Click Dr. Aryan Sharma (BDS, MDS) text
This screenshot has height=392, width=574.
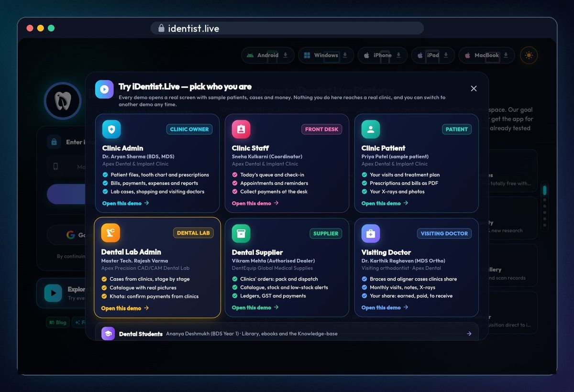(138, 156)
